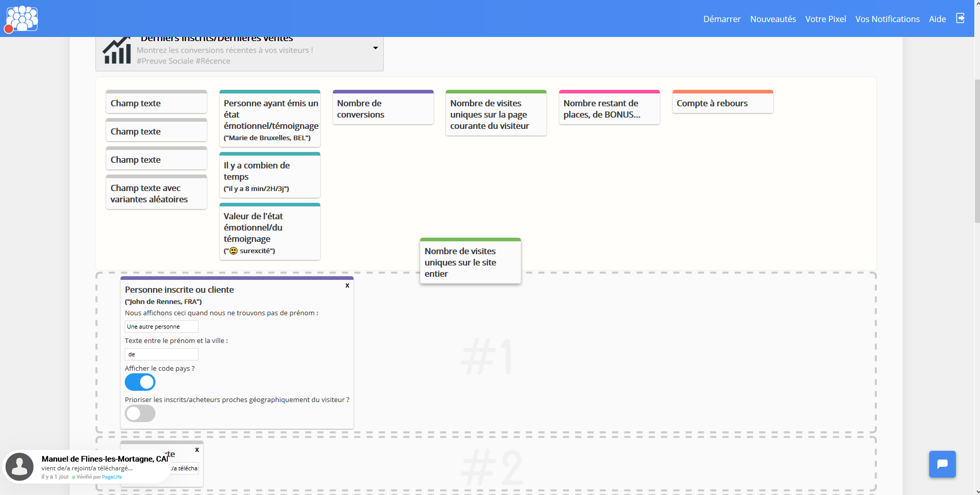Select Nombre de visites uniques page courante block
Image resolution: width=980 pixels, height=495 pixels.
tap(496, 113)
